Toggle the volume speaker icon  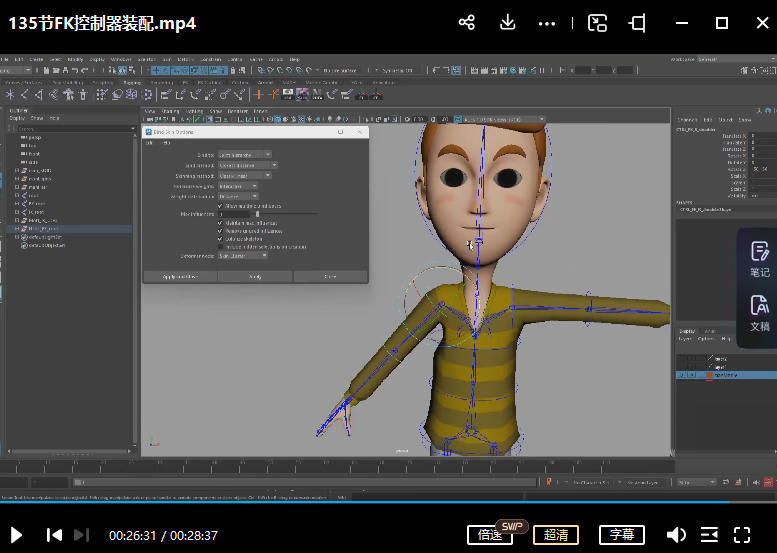pos(676,535)
